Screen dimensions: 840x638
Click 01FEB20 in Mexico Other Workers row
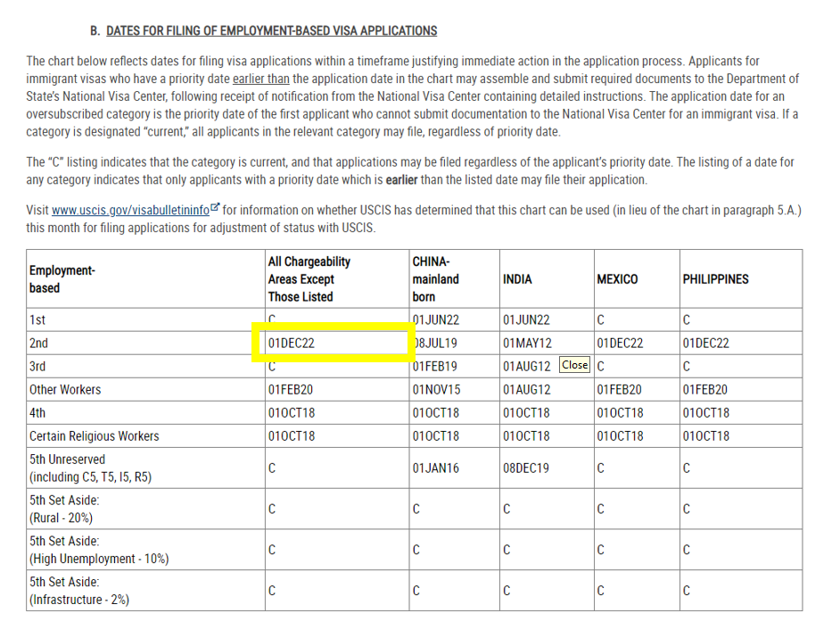619,390
